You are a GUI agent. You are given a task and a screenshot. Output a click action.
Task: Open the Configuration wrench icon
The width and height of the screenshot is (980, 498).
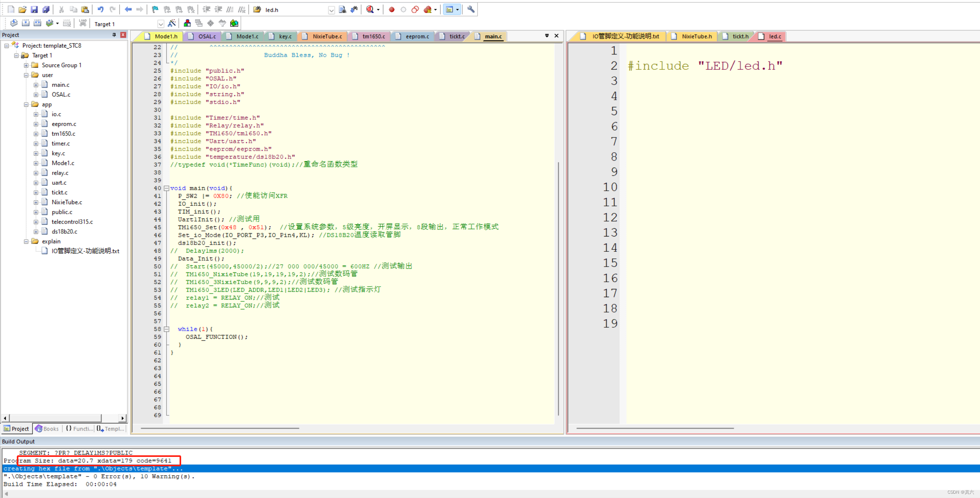click(471, 9)
